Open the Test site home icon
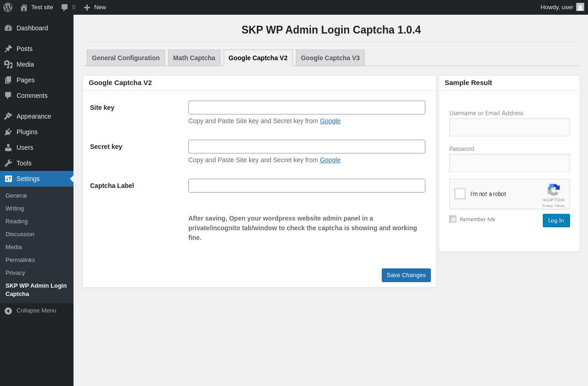 pyautogui.click(x=24, y=7)
